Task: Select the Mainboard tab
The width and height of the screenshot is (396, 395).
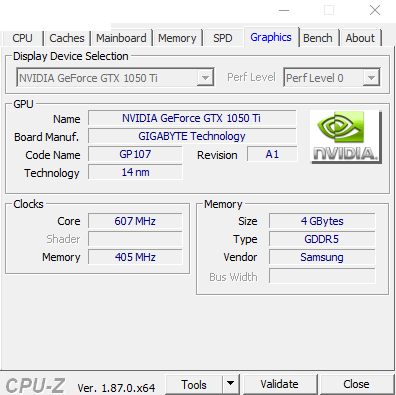Action: 121,38
